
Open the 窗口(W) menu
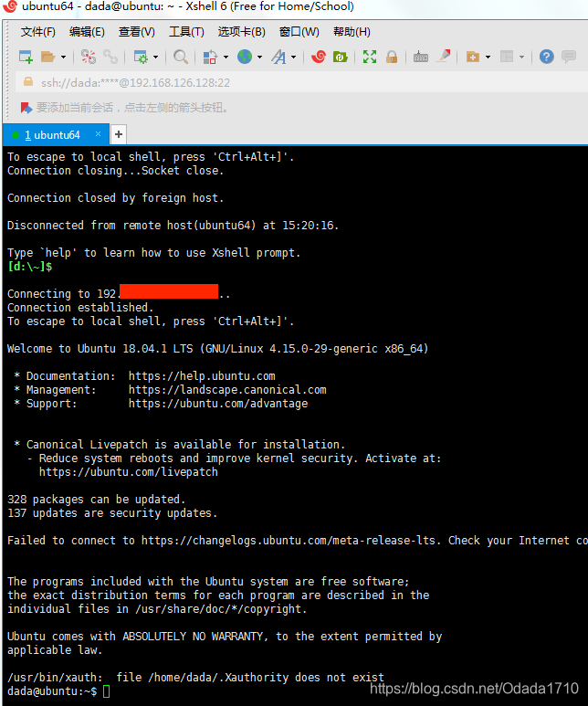point(299,32)
